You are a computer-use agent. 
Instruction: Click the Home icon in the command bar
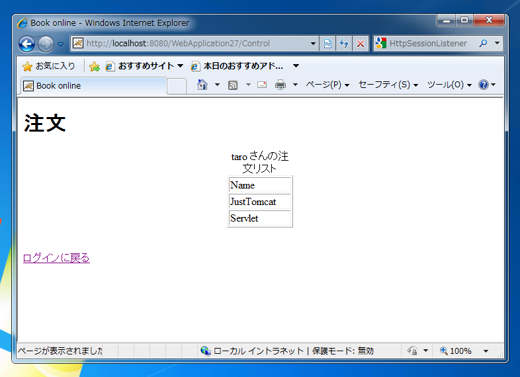202,85
